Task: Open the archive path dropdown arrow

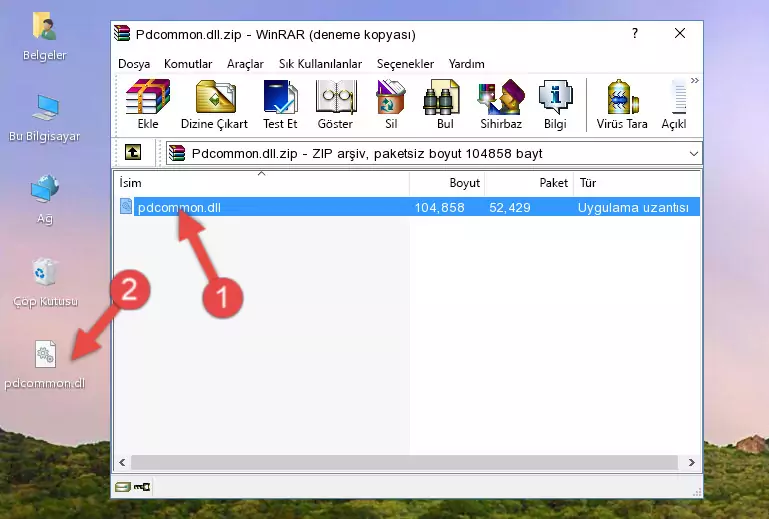Action: pos(693,154)
